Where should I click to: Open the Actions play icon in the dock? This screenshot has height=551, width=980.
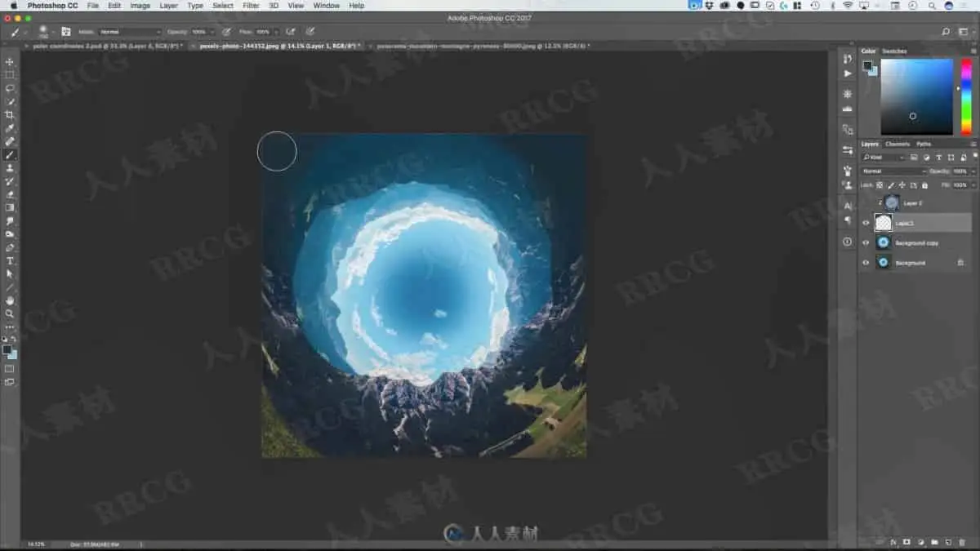pyautogui.click(x=847, y=73)
